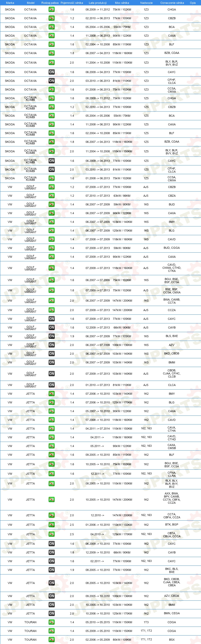Click the AXX, BWA, BPY engine codes cell
The height and width of the screenshot is (644, 201).
[172, 499]
